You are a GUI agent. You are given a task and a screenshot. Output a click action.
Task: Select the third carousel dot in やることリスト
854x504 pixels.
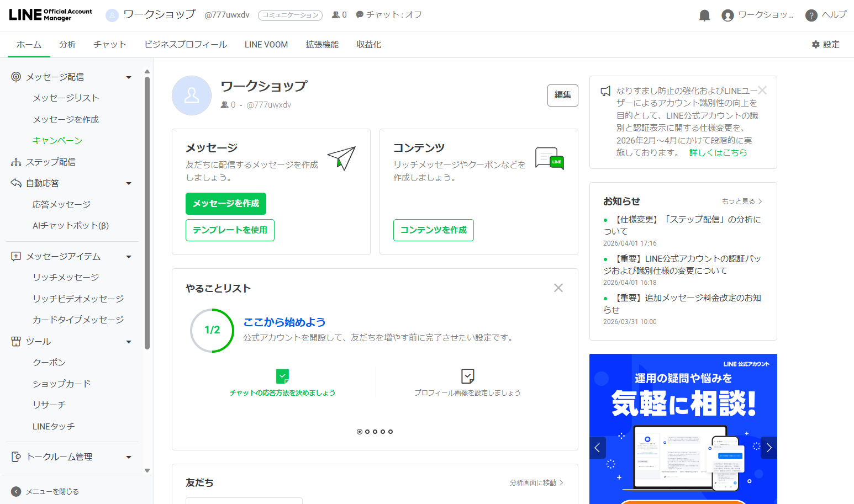[375, 431]
